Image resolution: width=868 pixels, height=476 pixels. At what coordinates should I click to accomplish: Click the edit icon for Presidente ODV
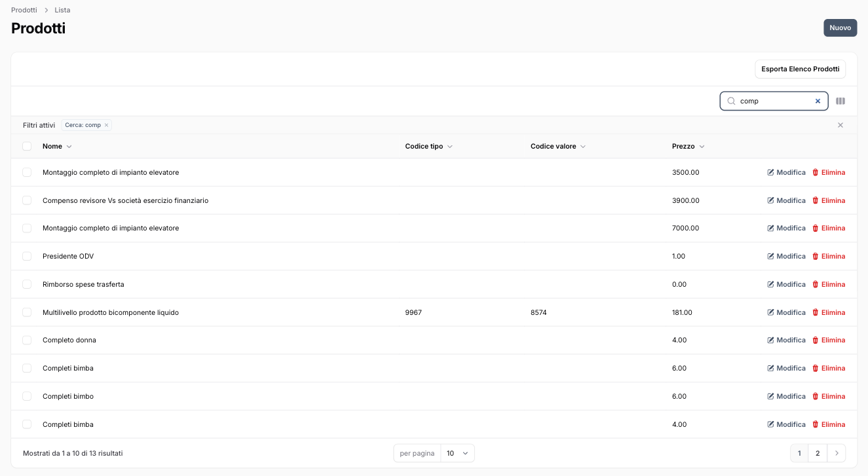(x=771, y=257)
